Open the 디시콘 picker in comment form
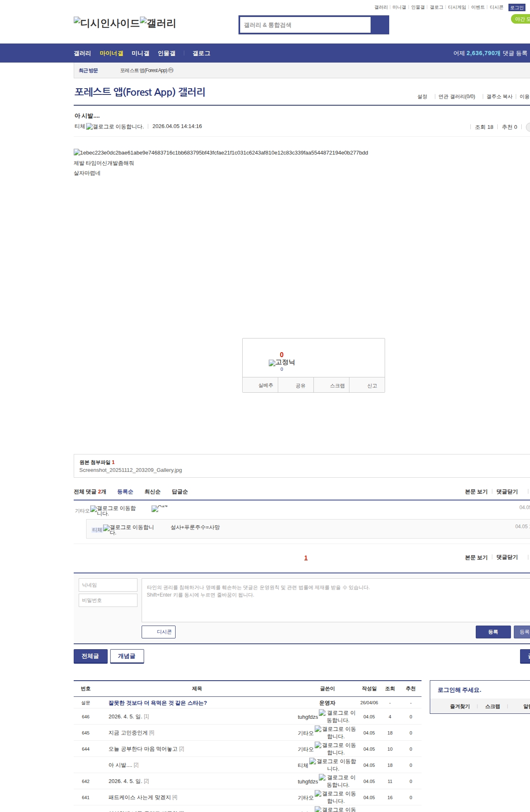The width and height of the screenshot is (530, 812). click(x=159, y=632)
